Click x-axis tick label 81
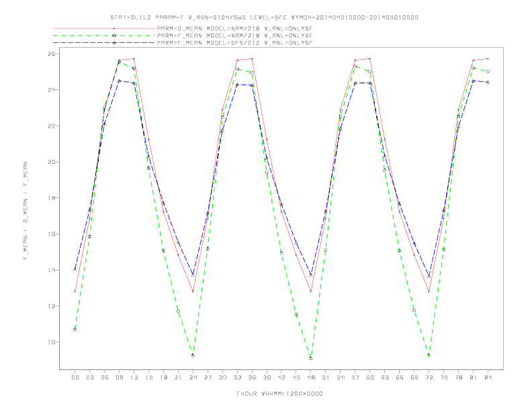Screen dimensions: 532x411 pos(474,377)
